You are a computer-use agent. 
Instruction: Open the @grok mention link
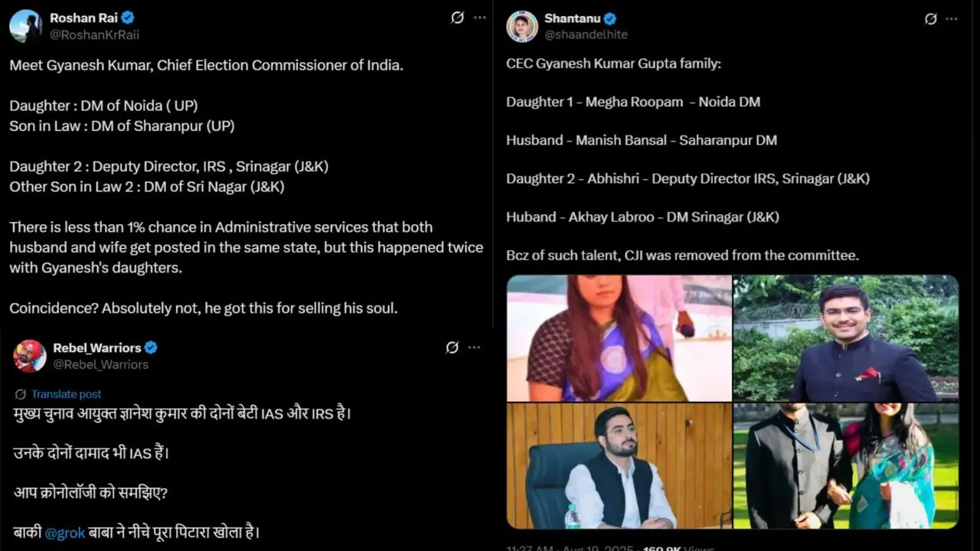click(65, 533)
